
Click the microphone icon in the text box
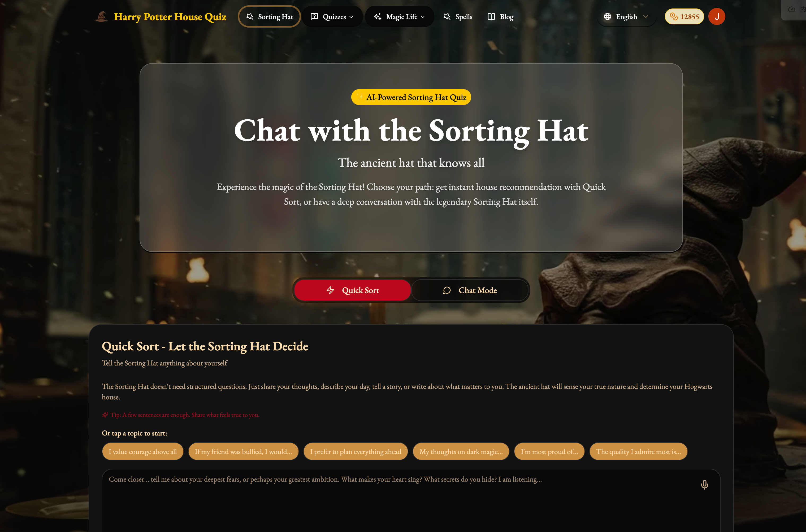(704, 485)
